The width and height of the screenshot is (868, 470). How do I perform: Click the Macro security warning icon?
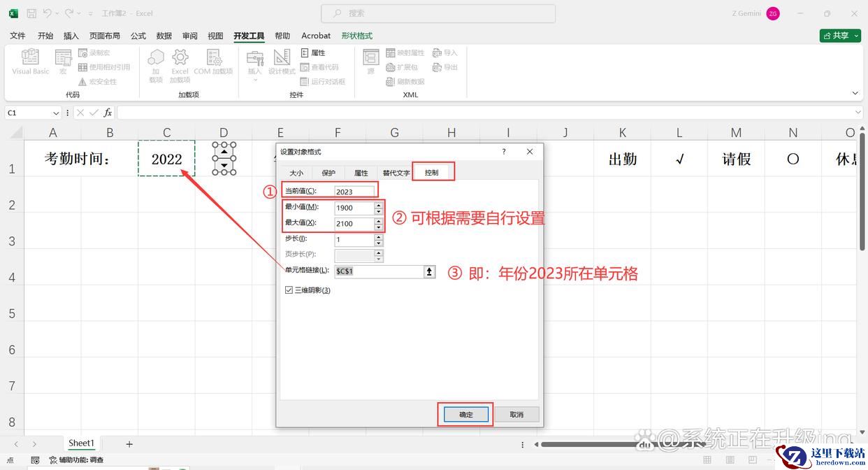click(82, 82)
